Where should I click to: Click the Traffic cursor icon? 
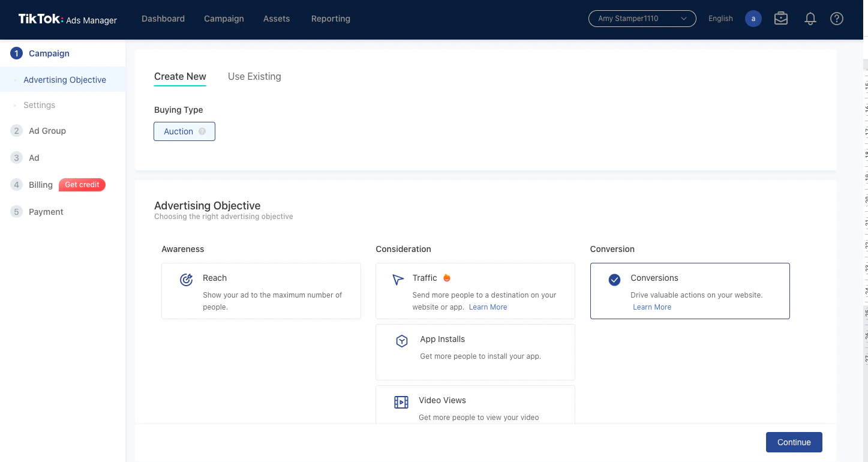398,280
